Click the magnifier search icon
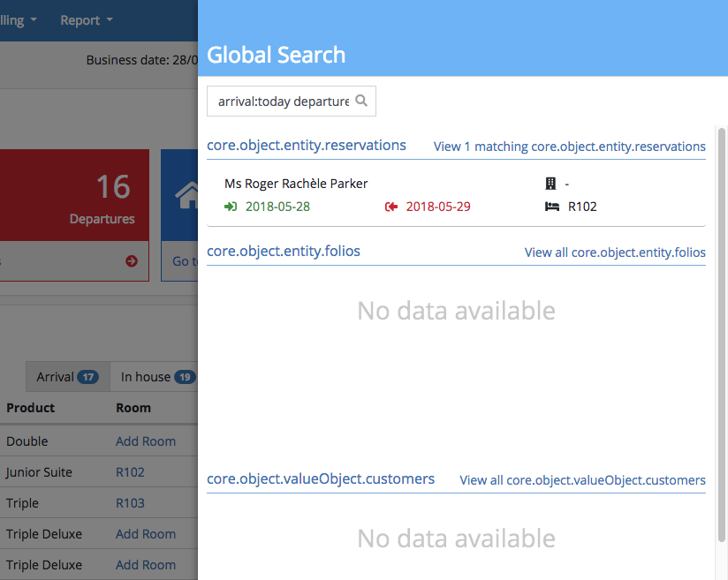 tap(361, 101)
